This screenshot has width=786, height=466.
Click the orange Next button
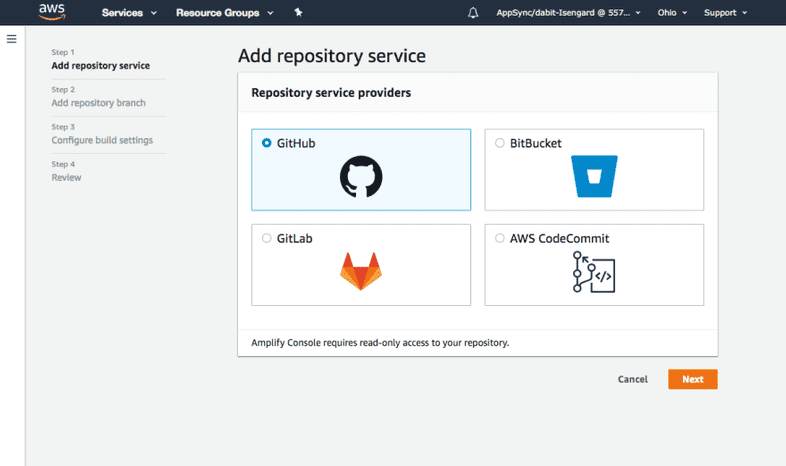pos(693,379)
